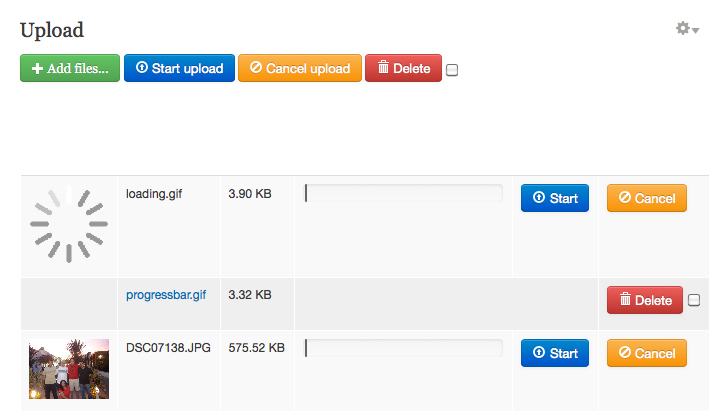Click the loading.gif spinner thumbnail
Viewport: 720px width, 418px height.
pos(69,224)
